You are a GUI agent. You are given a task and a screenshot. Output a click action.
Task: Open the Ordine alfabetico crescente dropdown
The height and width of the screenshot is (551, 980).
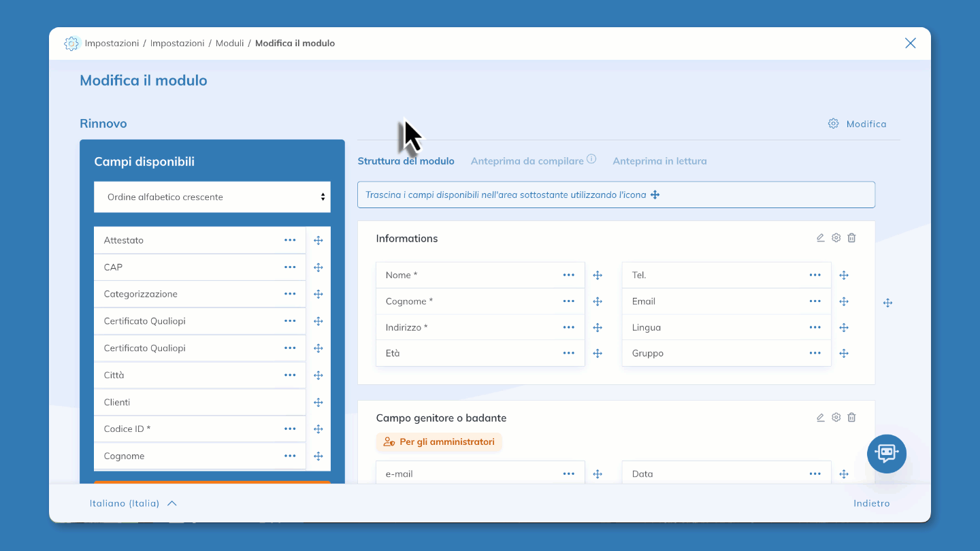tap(212, 197)
